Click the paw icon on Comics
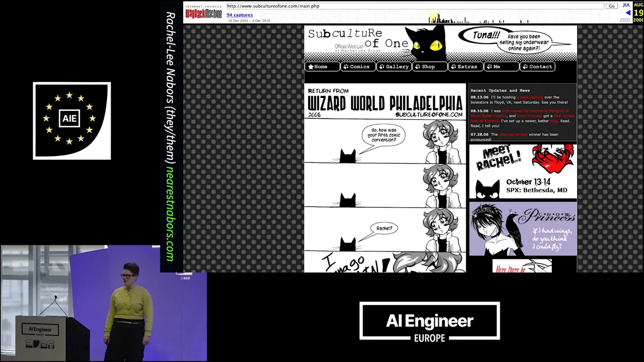 tap(346, 66)
